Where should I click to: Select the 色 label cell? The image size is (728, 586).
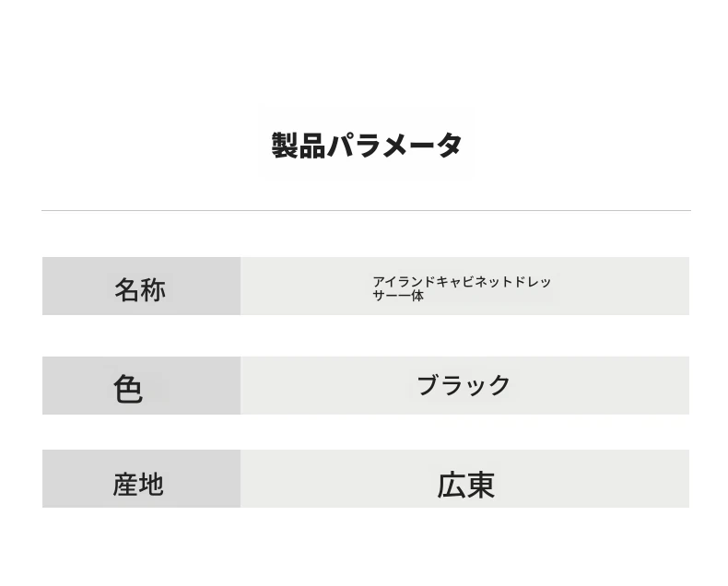click(x=141, y=385)
